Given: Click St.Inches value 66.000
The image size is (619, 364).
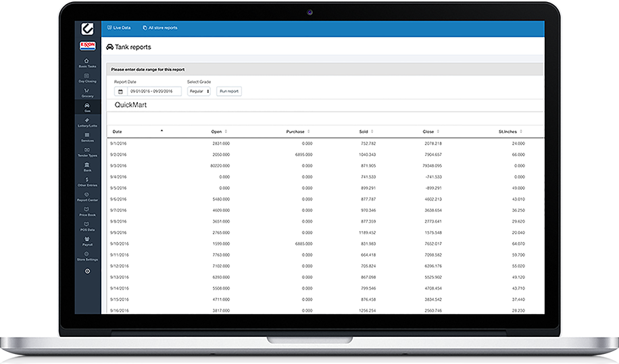Looking at the screenshot, I should pyautogui.click(x=518, y=155).
